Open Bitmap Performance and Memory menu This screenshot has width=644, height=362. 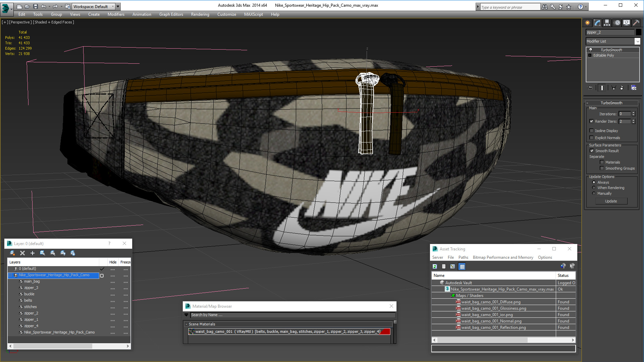[503, 257]
